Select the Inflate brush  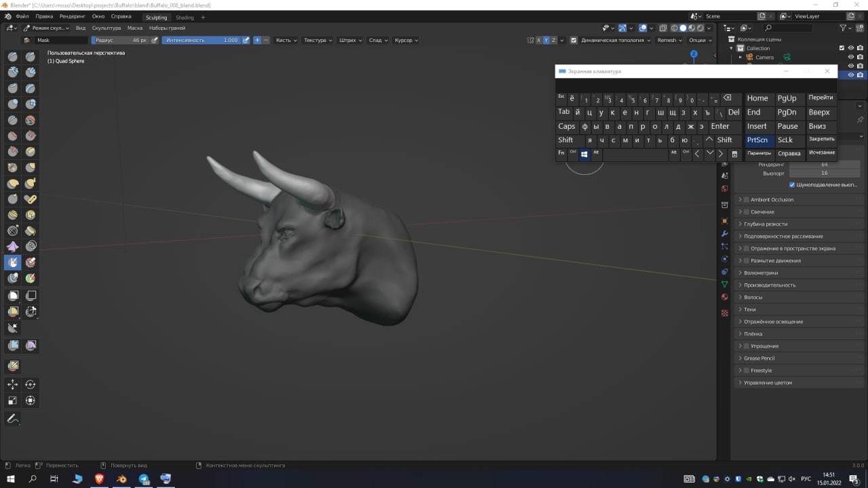(13, 104)
